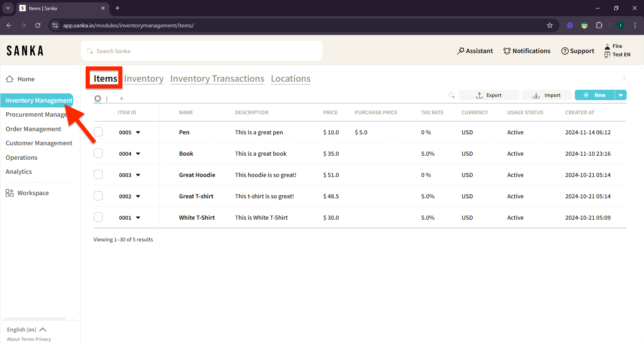Open the New button dropdown arrow
This screenshot has width=644, height=346.
tap(621, 95)
